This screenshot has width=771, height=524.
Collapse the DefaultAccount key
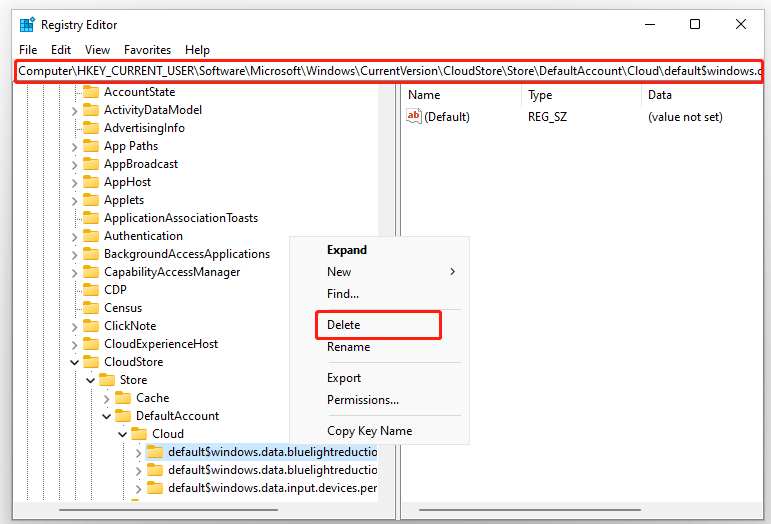107,416
